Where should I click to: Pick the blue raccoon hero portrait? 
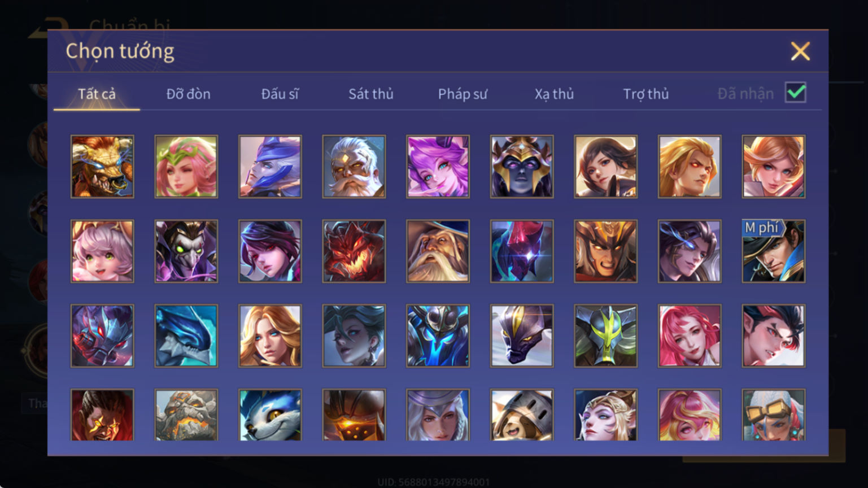click(x=270, y=415)
